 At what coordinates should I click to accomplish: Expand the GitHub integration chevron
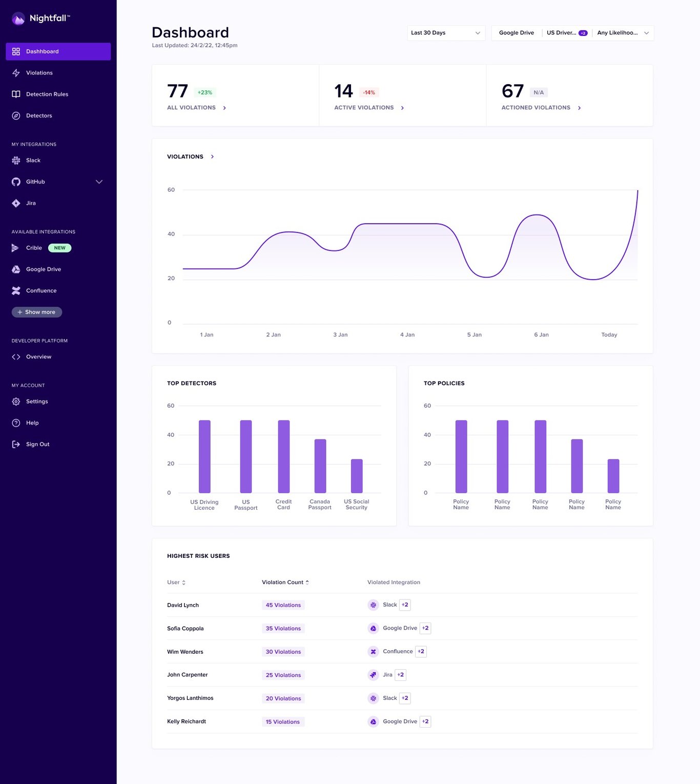click(x=99, y=182)
